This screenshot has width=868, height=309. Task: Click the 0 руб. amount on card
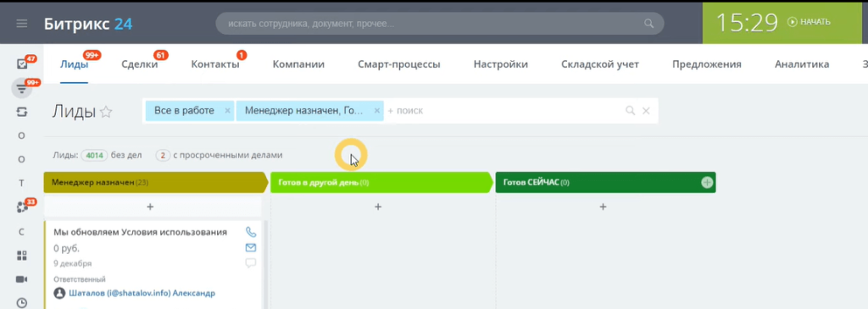tap(66, 249)
